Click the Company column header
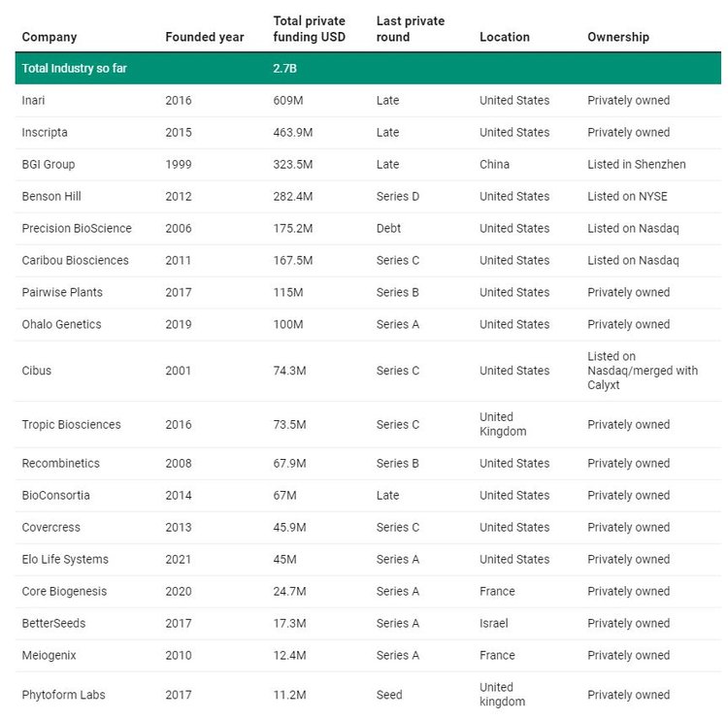Image resolution: width=728 pixels, height=720 pixels. coord(50,37)
